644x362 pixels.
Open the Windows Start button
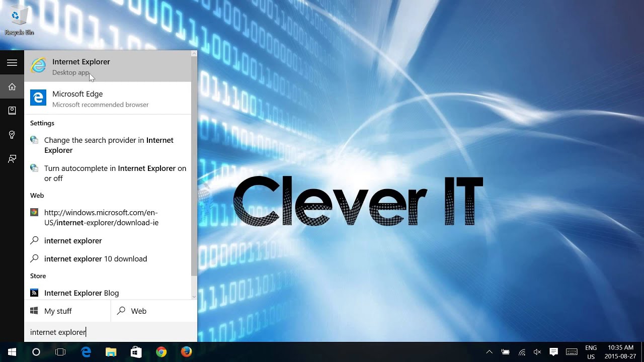point(12,352)
